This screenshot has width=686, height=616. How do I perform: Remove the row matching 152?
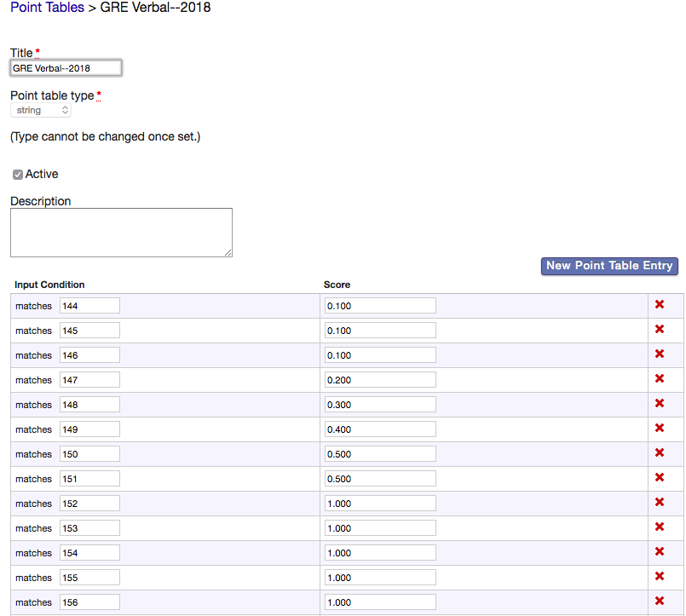(659, 503)
